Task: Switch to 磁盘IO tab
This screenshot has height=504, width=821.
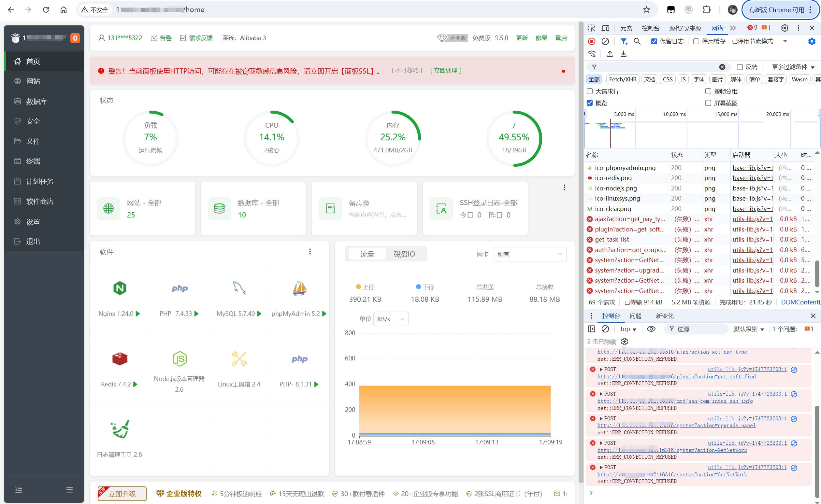Action: (x=404, y=254)
